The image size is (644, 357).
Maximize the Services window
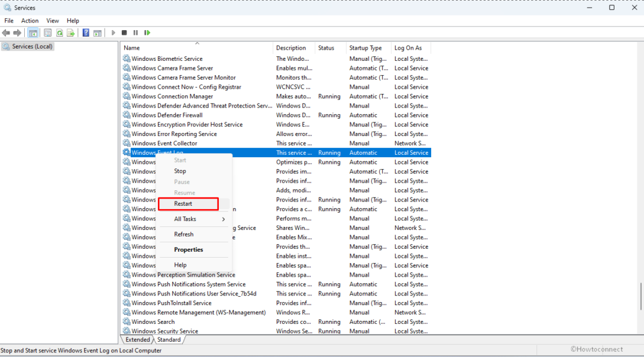click(x=611, y=8)
